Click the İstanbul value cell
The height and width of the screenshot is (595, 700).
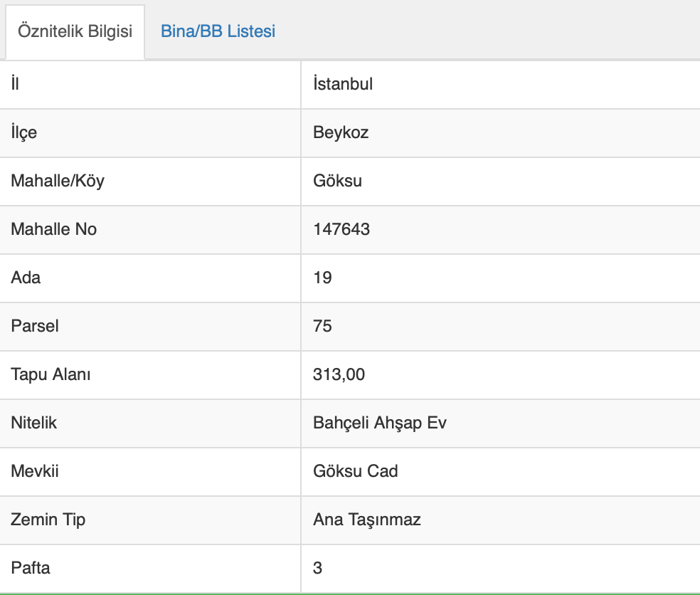pyautogui.click(x=343, y=84)
